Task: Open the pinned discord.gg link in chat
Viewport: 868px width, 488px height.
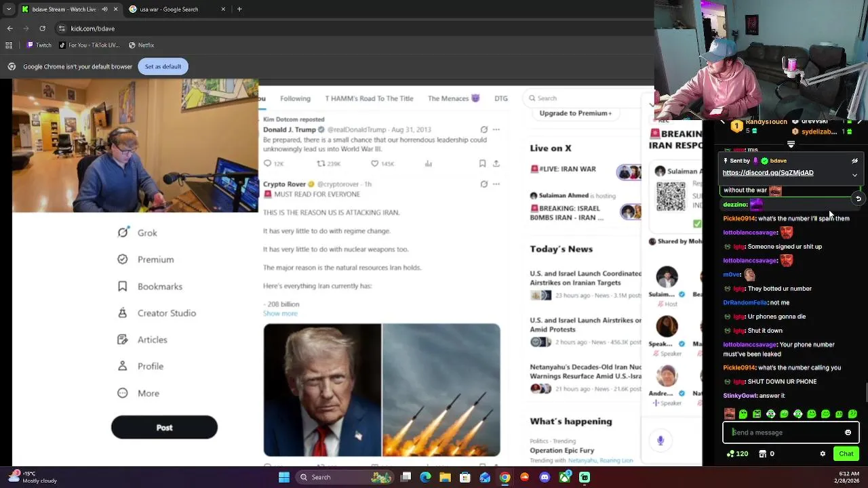Action: [x=768, y=173]
